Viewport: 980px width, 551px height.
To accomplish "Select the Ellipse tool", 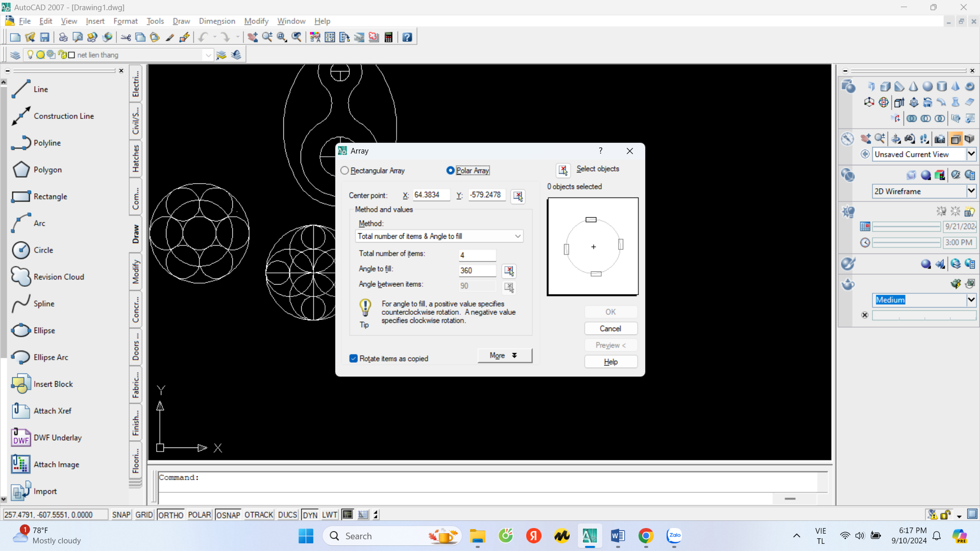I will pyautogui.click(x=33, y=330).
